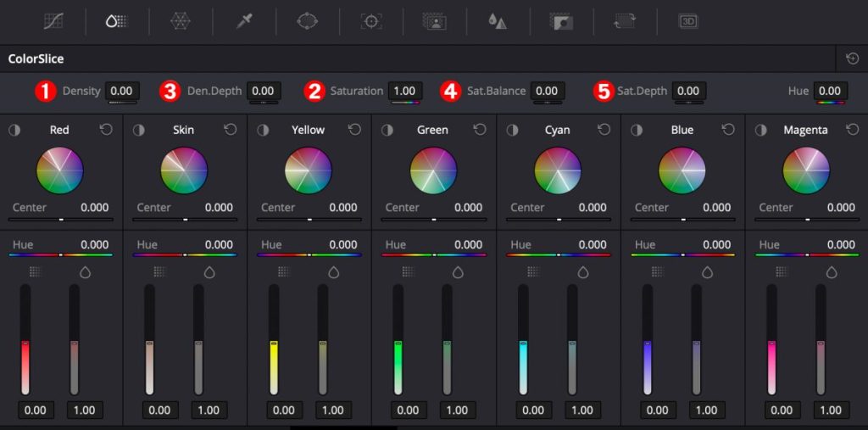The image size is (868, 430).
Task: Click the Skin slice color wheel
Action: (184, 170)
